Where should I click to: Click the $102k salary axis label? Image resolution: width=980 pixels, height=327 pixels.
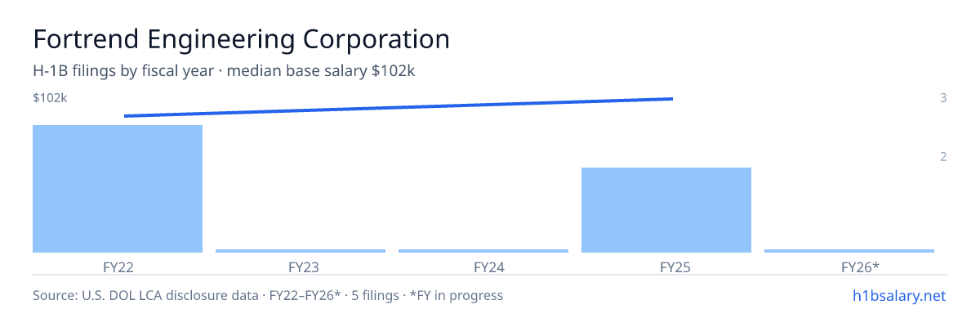[x=50, y=98]
